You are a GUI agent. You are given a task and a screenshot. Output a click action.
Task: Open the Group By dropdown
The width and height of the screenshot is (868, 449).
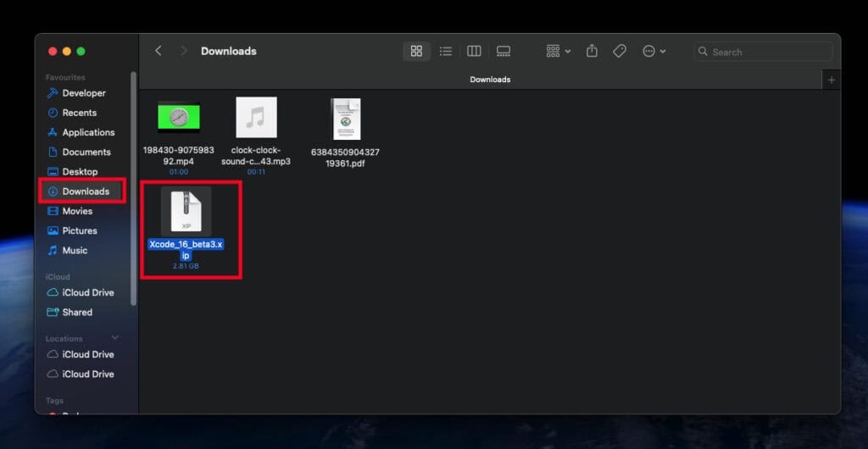558,52
